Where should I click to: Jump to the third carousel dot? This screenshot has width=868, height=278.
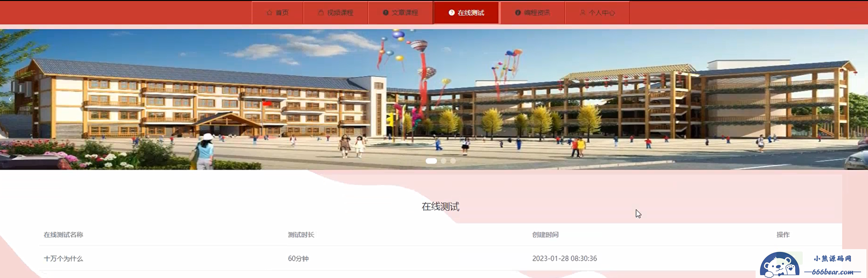click(453, 161)
